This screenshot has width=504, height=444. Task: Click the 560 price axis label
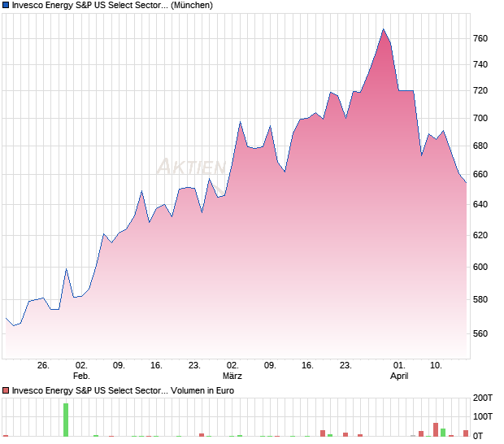(480, 333)
